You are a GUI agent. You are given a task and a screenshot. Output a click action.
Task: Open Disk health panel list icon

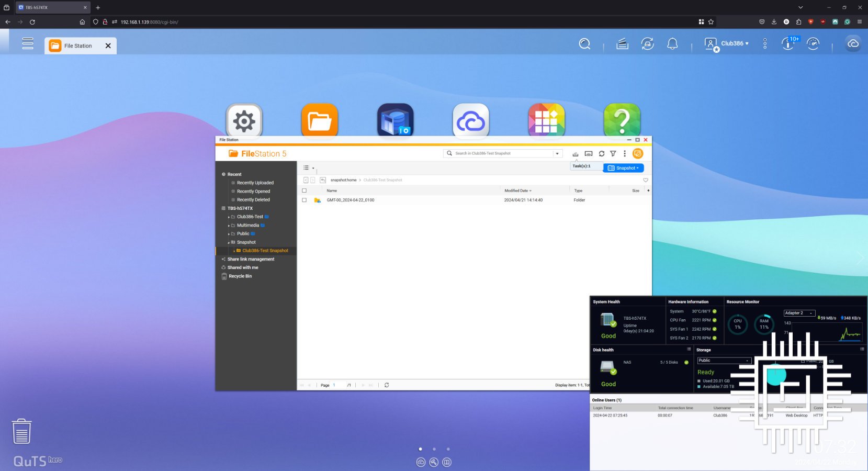689,349
